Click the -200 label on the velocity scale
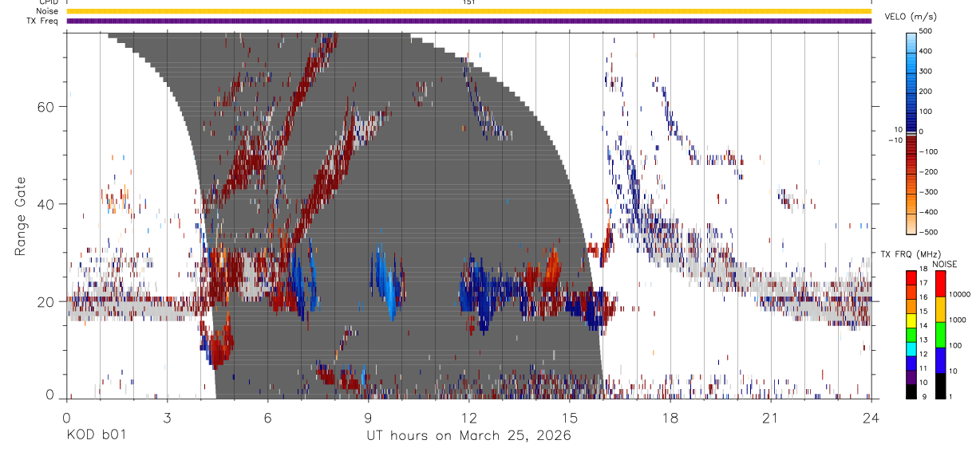Image resolution: width=980 pixels, height=452 pixels. pos(928,171)
